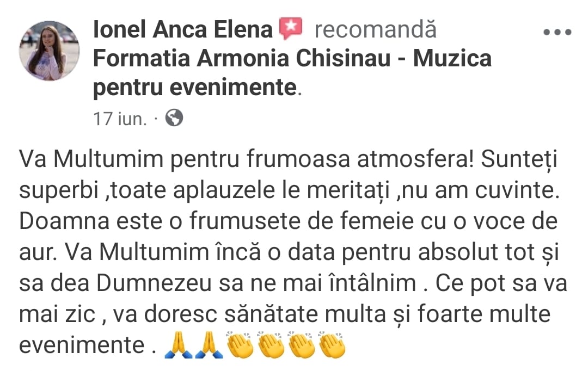Click the word 'Dumnezeu' in the post
This screenshot has width=588, height=371.
pos(155,283)
